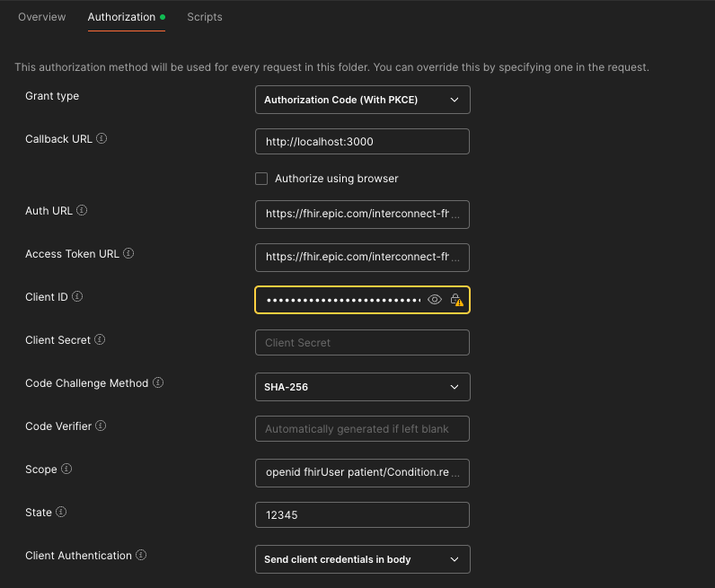Image resolution: width=715 pixels, height=588 pixels.
Task: Click the Code Verifier info icon
Action: click(101, 426)
